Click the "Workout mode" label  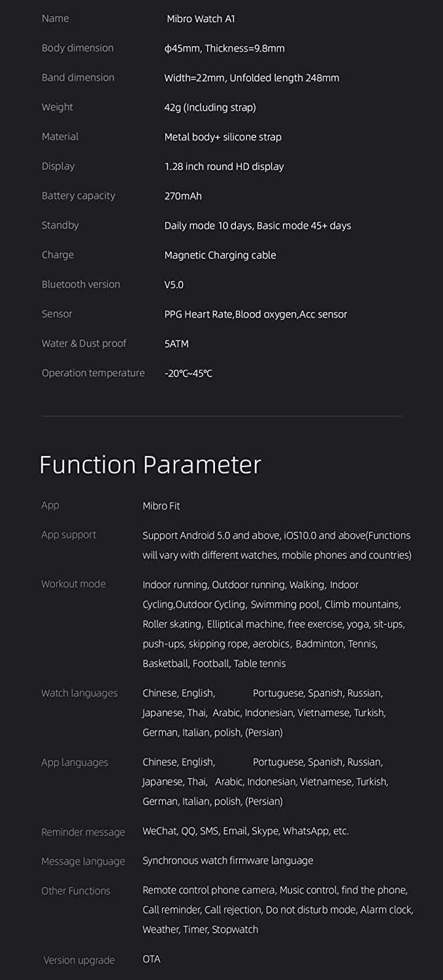73,583
